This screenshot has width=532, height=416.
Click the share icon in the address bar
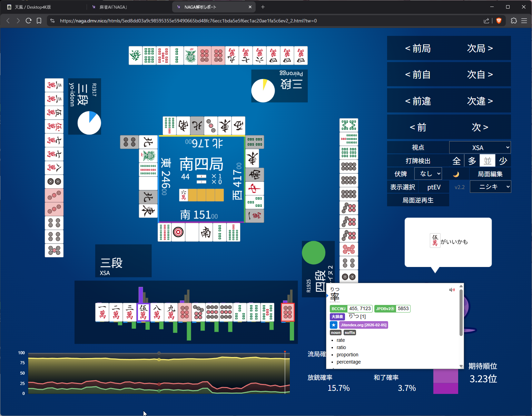click(x=486, y=21)
